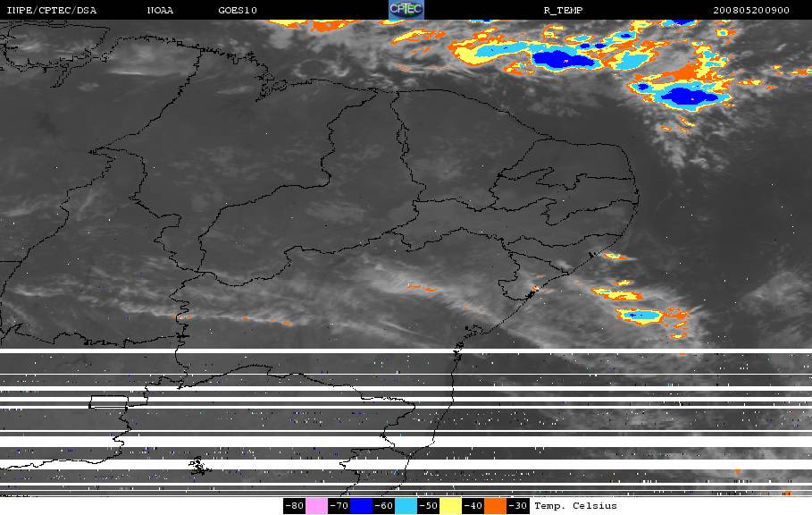Click the -70 legend value label

(x=339, y=506)
